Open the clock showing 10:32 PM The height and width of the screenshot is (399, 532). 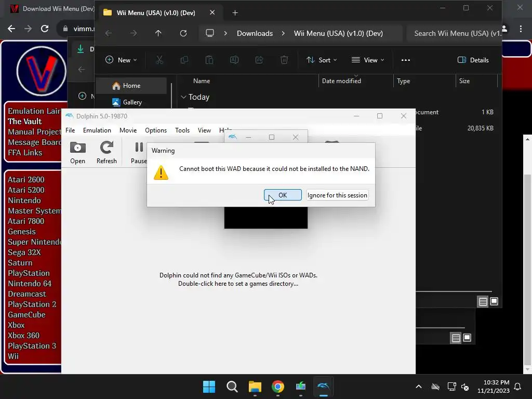pyautogui.click(x=494, y=387)
